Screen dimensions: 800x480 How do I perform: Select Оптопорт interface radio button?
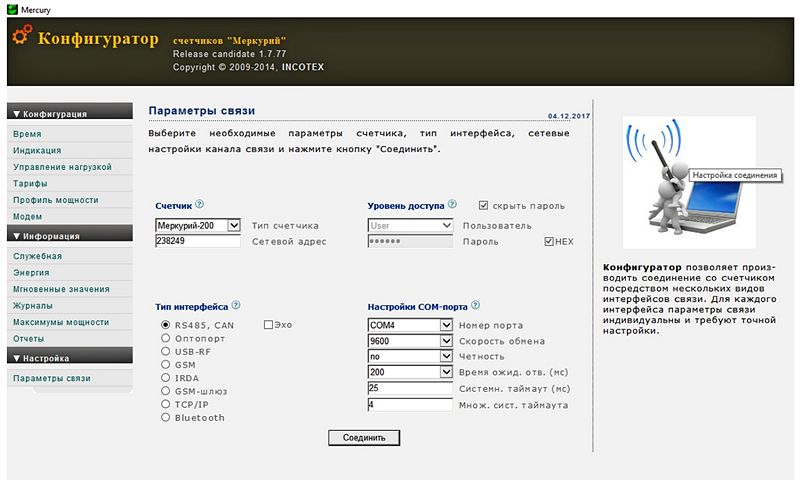[x=165, y=338]
